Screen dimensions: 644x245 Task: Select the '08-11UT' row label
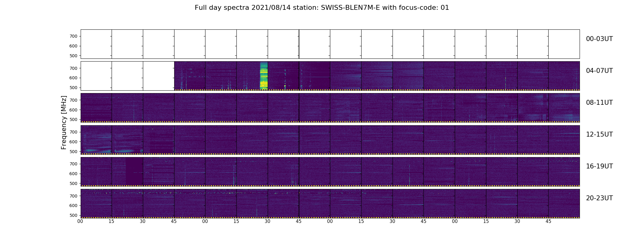pyautogui.click(x=599, y=103)
